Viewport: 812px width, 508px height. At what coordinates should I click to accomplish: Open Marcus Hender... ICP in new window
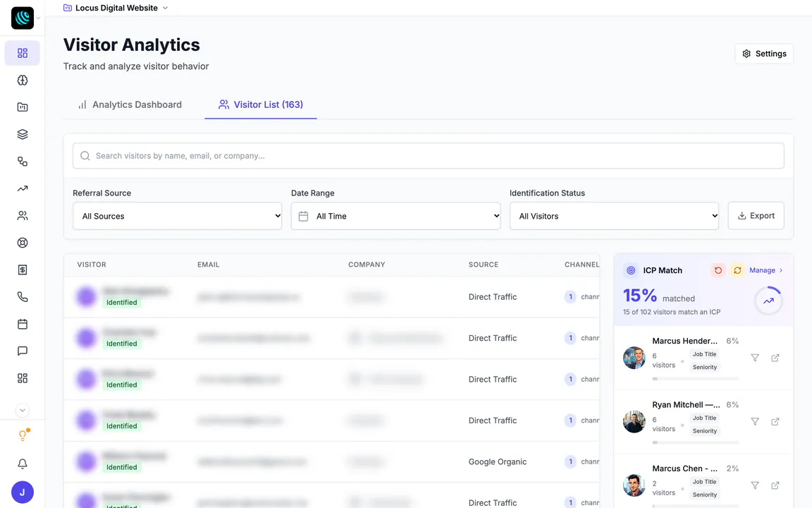point(775,358)
